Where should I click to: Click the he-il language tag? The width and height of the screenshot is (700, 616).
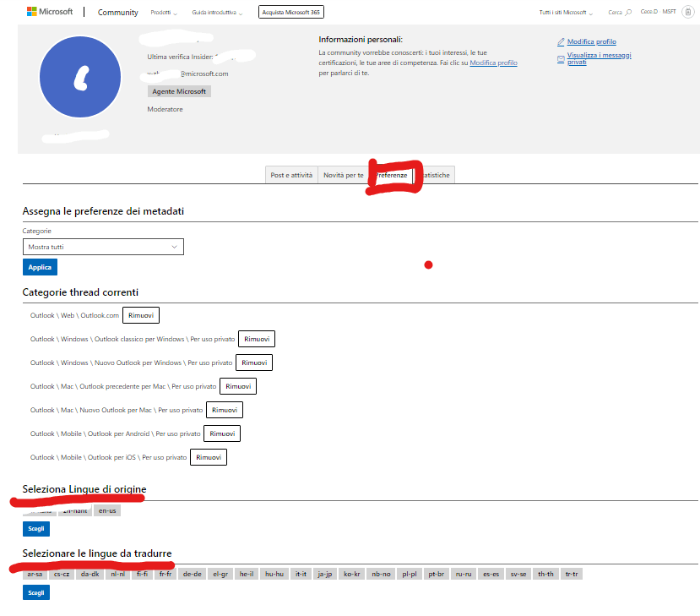coord(247,574)
